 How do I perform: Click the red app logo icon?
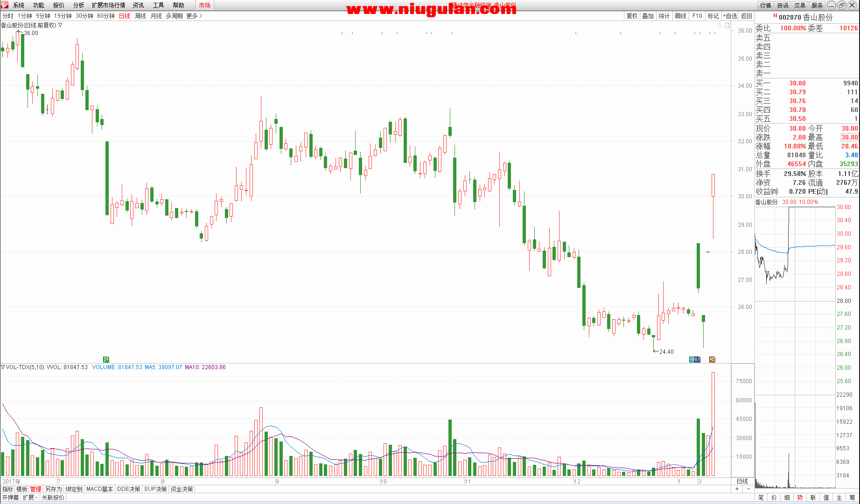click(x=5, y=5)
